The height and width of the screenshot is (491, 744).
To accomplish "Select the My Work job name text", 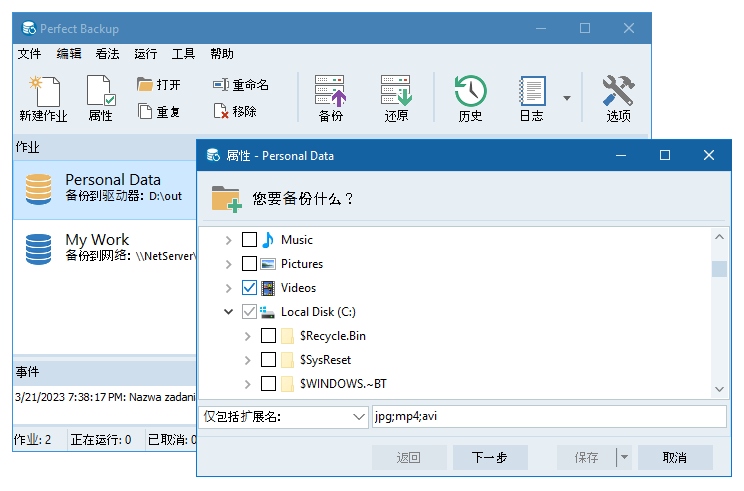I will [97, 240].
